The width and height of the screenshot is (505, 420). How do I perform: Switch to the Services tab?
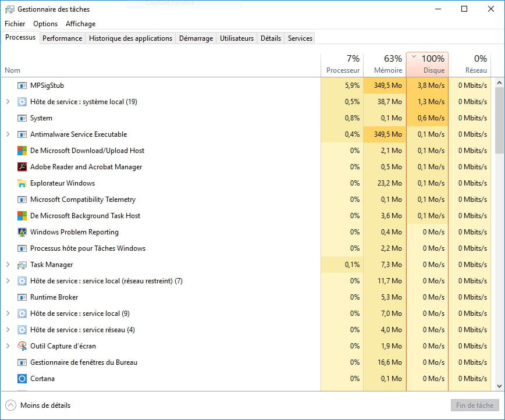click(x=300, y=38)
